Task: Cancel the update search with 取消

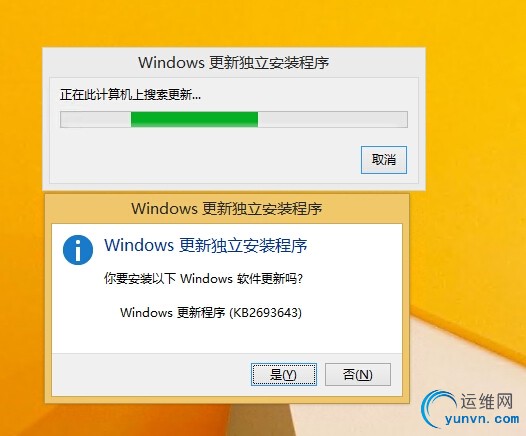Action: tap(384, 160)
